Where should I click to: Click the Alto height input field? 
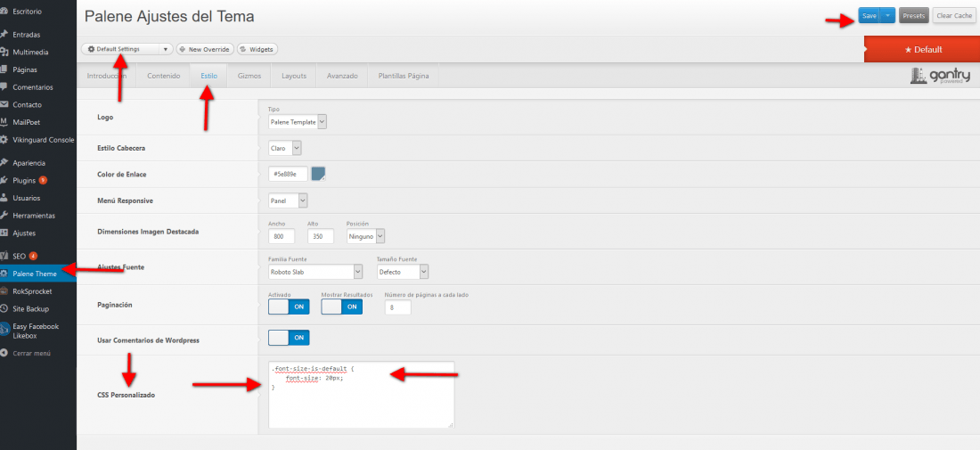pos(321,237)
